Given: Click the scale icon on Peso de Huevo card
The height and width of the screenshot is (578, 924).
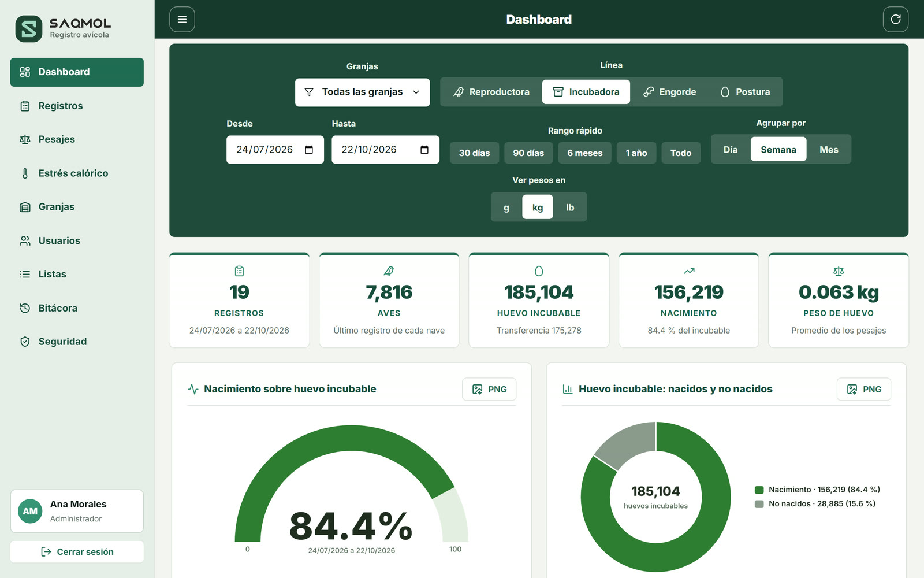Looking at the screenshot, I should coord(839,271).
